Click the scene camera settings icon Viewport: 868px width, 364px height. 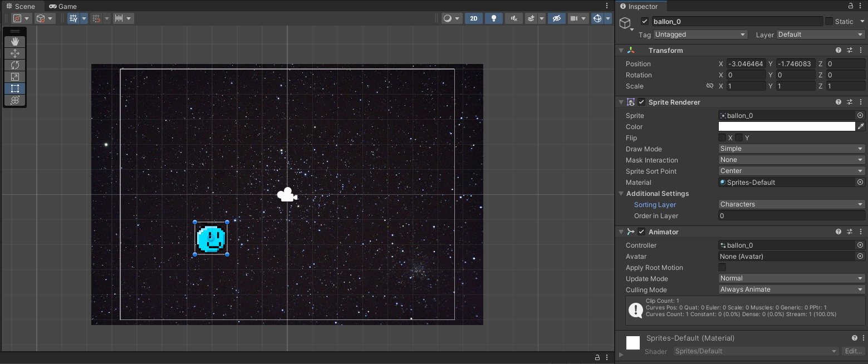573,18
